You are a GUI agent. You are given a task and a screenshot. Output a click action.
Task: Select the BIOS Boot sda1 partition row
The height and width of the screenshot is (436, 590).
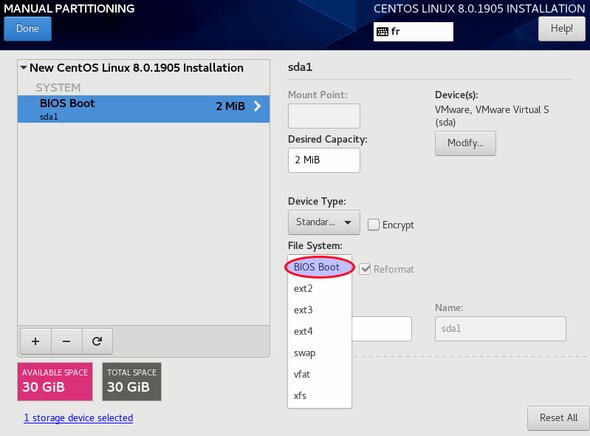pos(143,109)
